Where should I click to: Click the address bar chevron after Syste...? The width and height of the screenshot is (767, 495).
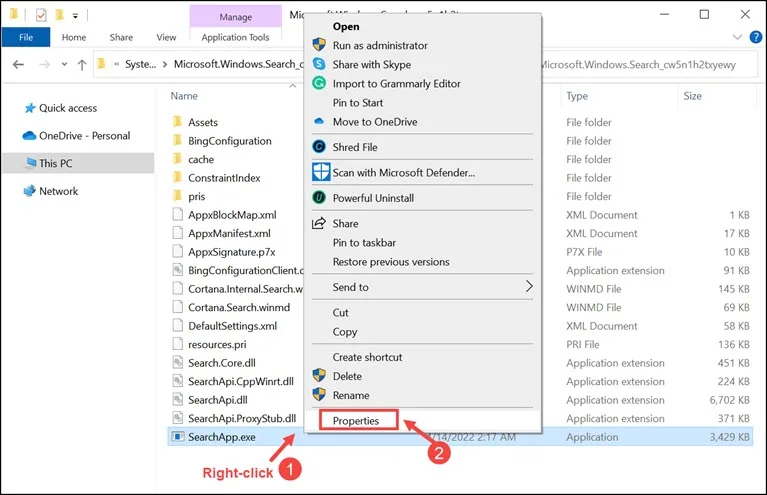click(164, 65)
